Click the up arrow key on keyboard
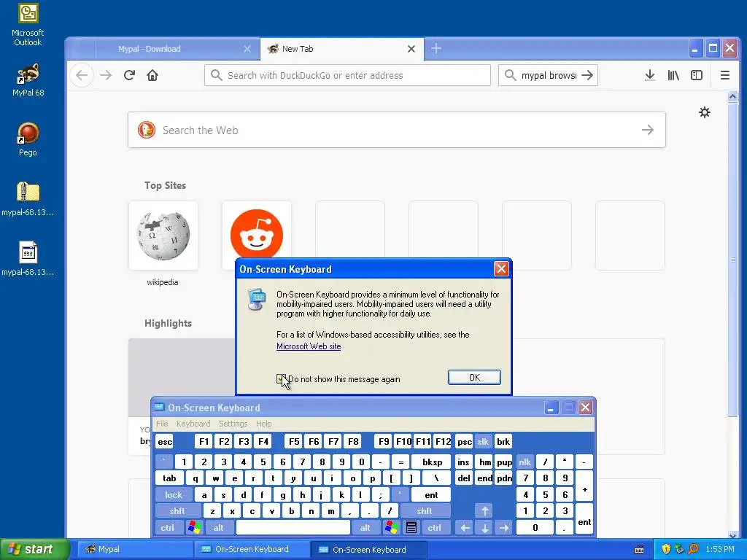The height and width of the screenshot is (560, 747). [484, 511]
